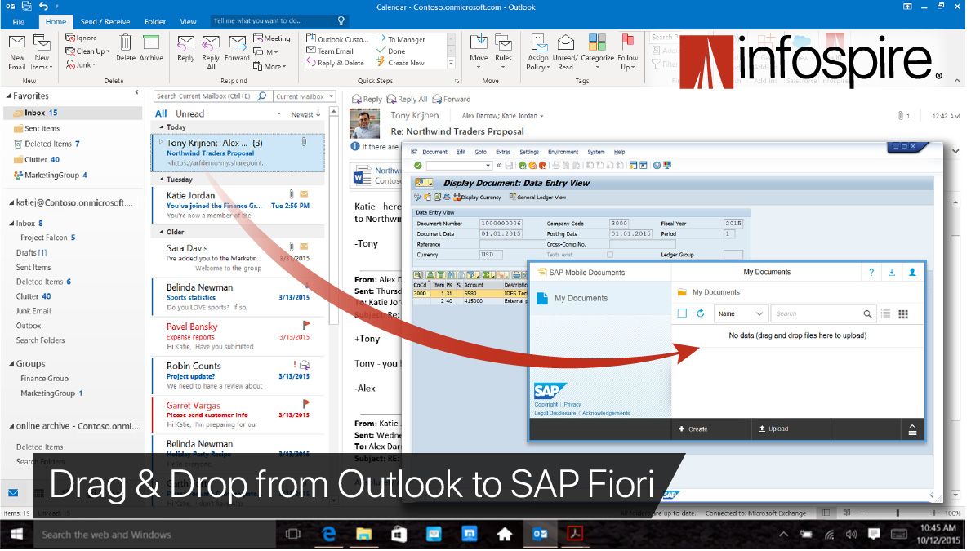Toggle the flag on the Pavel Bansky email

click(x=306, y=325)
